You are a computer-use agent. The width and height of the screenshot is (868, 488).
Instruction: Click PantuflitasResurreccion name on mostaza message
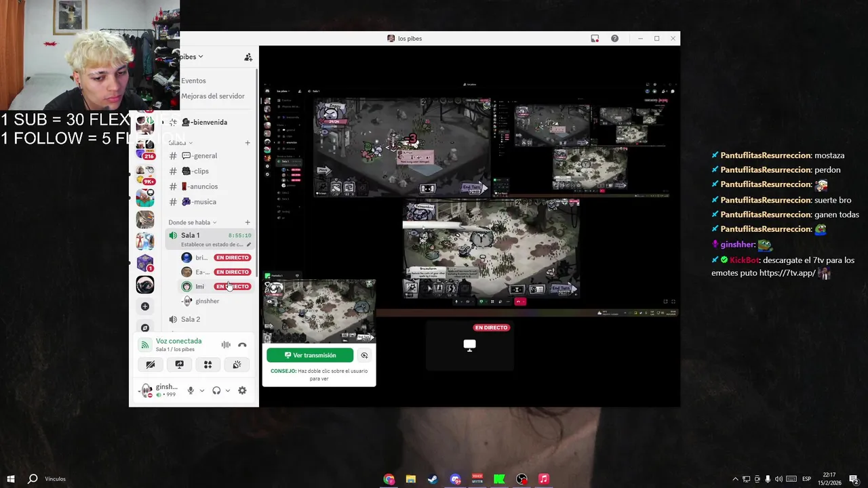[x=766, y=155]
